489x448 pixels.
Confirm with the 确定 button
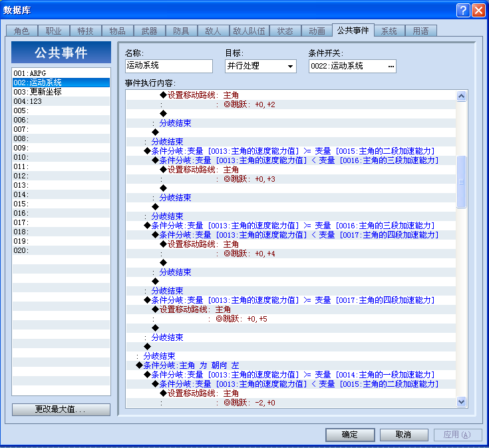click(x=350, y=435)
